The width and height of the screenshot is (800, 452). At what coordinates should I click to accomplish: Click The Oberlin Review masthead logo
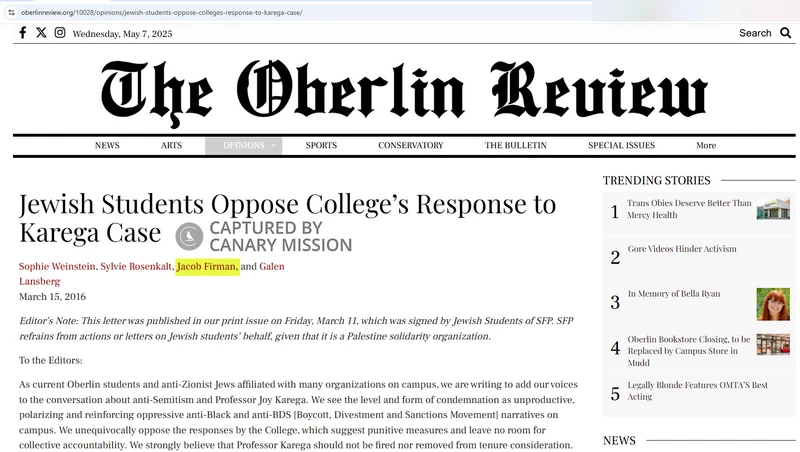coord(404,92)
